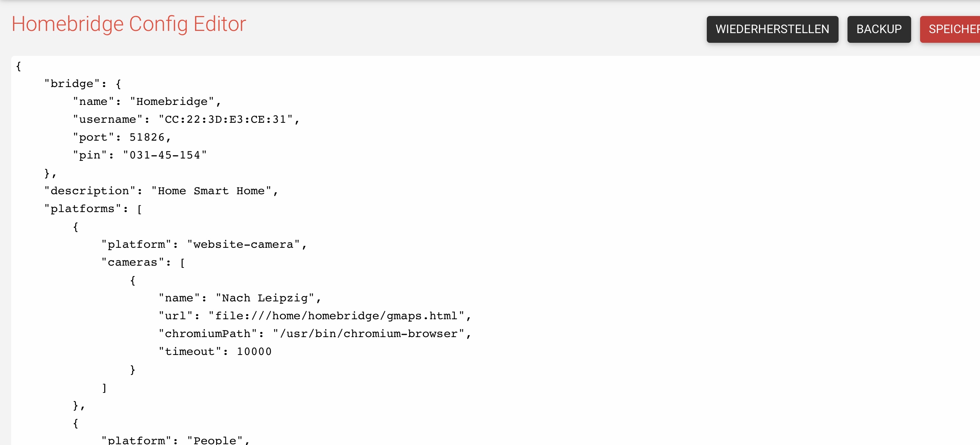Image resolution: width=980 pixels, height=445 pixels.
Task: Click the port number 51826
Action: coord(147,137)
